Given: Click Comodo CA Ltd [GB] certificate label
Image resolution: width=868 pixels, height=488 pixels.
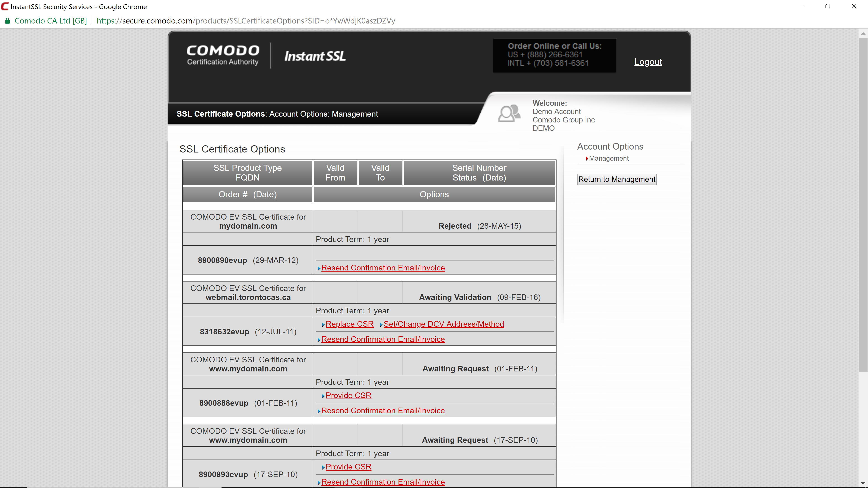Looking at the screenshot, I should (51, 21).
